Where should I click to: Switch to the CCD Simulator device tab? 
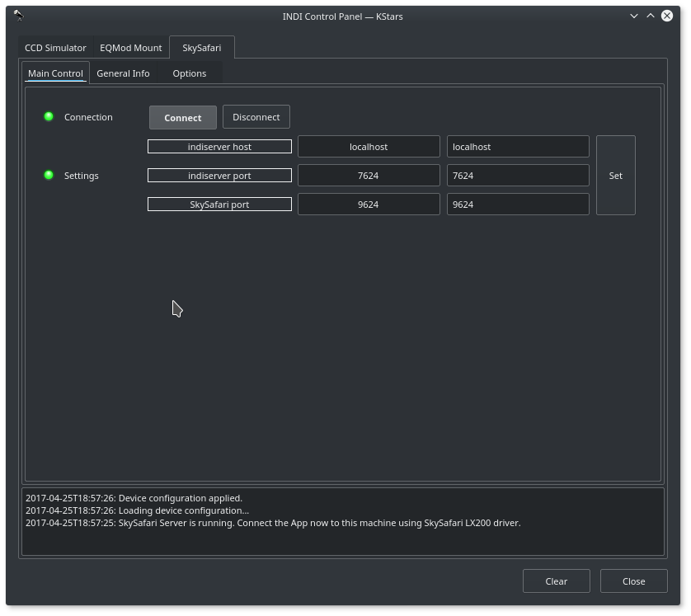click(55, 48)
